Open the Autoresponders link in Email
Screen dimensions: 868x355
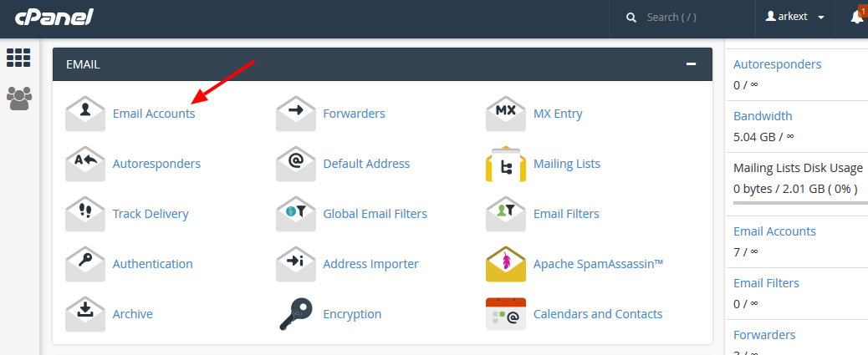[156, 164]
